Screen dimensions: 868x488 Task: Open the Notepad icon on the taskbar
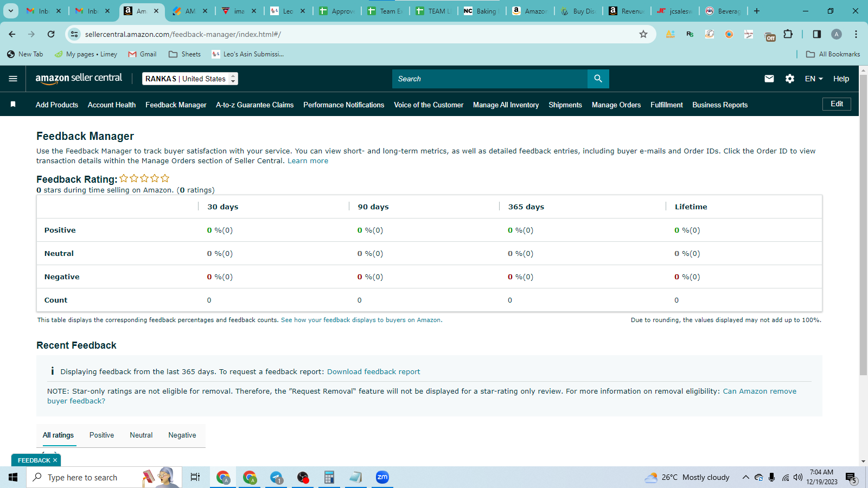[356, 477]
